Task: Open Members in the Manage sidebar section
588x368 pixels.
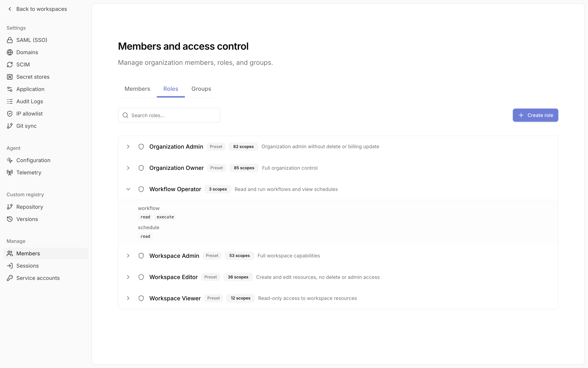Action: pos(46,253)
